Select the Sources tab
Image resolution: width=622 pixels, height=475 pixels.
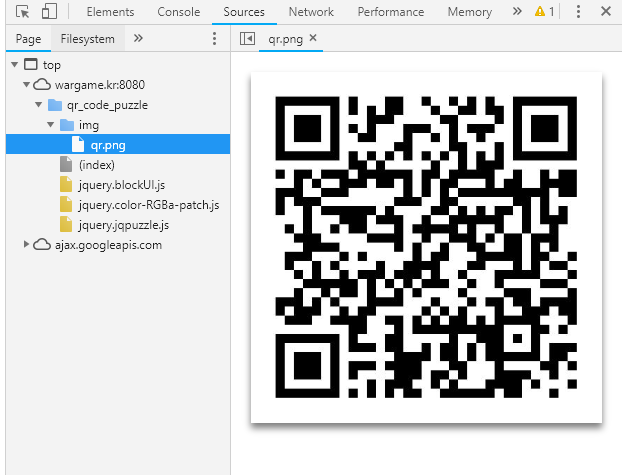244,12
